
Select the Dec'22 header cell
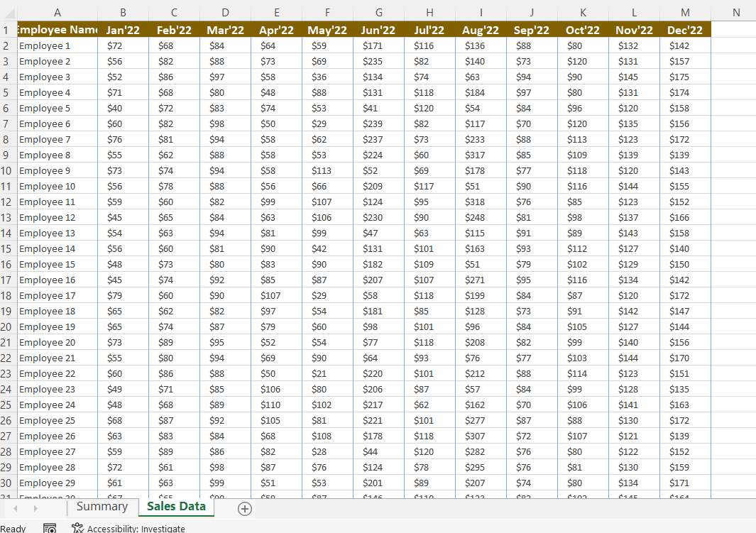pos(685,30)
